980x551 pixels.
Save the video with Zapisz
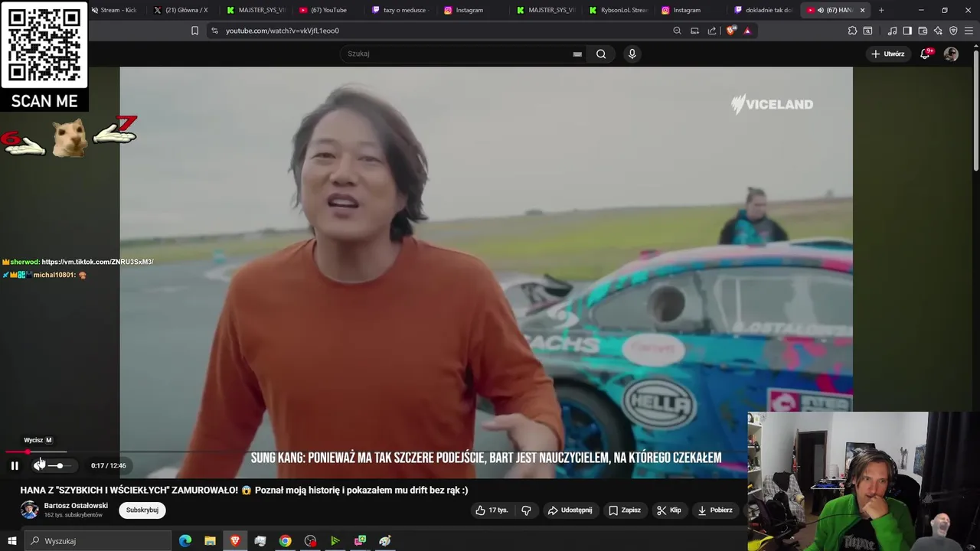pyautogui.click(x=625, y=510)
